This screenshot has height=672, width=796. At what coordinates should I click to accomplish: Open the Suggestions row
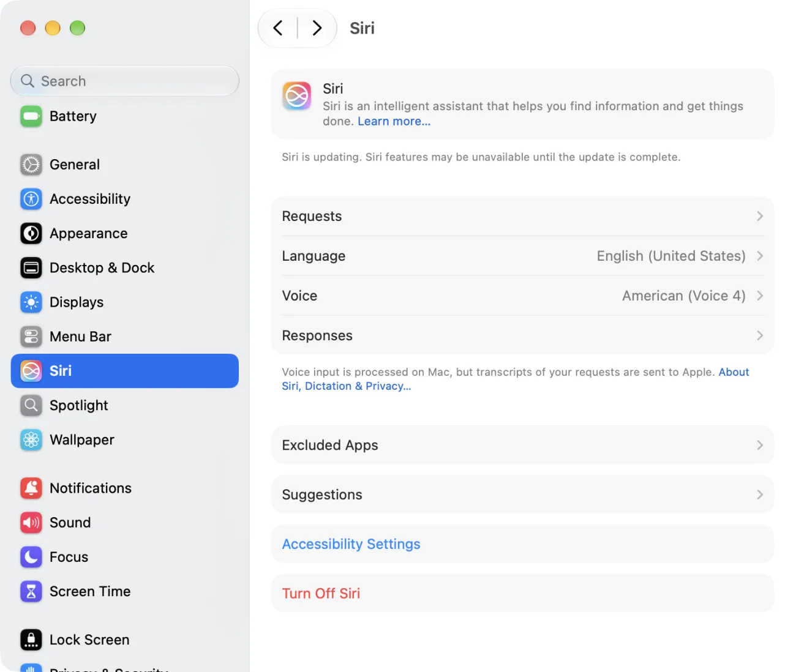(523, 495)
